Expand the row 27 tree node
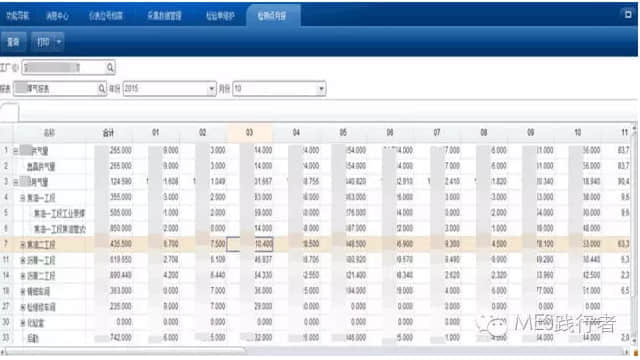Viewport: 640px width, 360px height. pyautogui.click(x=23, y=307)
